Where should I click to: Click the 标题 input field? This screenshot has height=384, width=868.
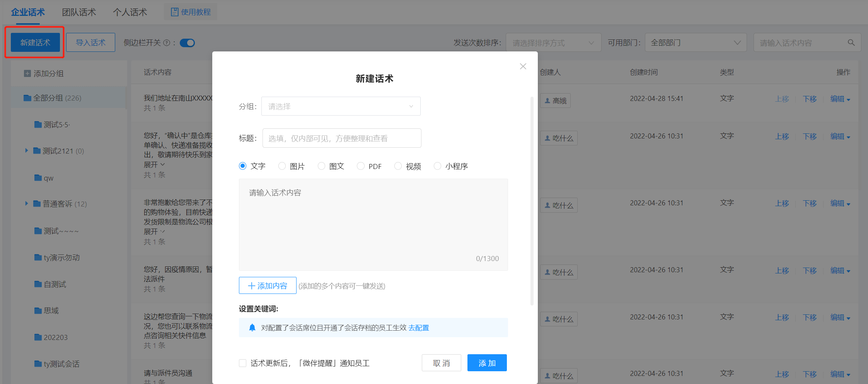pos(342,138)
